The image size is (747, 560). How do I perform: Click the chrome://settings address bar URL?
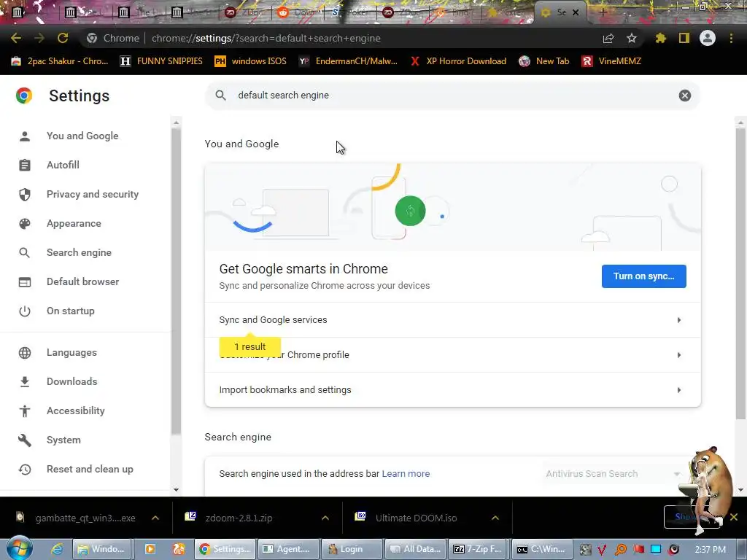click(x=266, y=38)
